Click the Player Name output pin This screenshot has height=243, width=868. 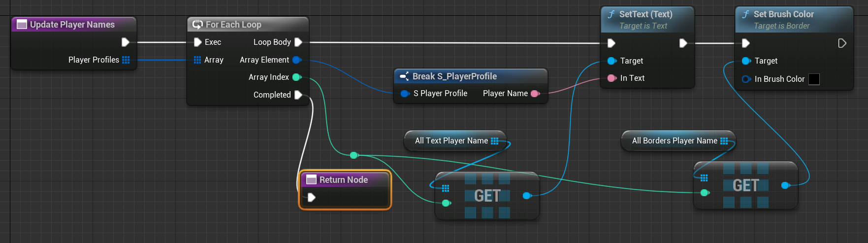535,93
